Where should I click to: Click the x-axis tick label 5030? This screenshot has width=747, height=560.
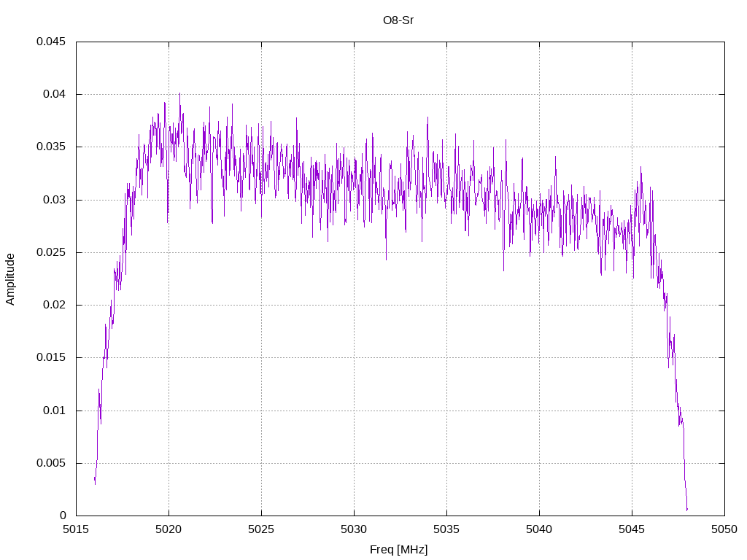[354, 529]
